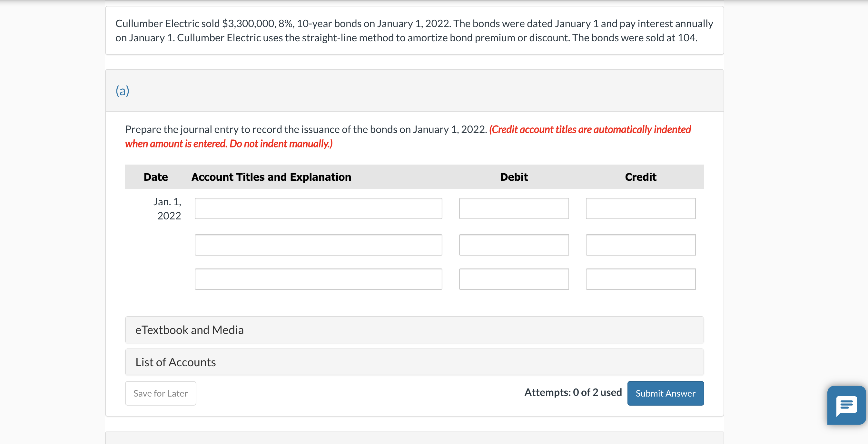Click second row Debit amount field

(x=514, y=245)
